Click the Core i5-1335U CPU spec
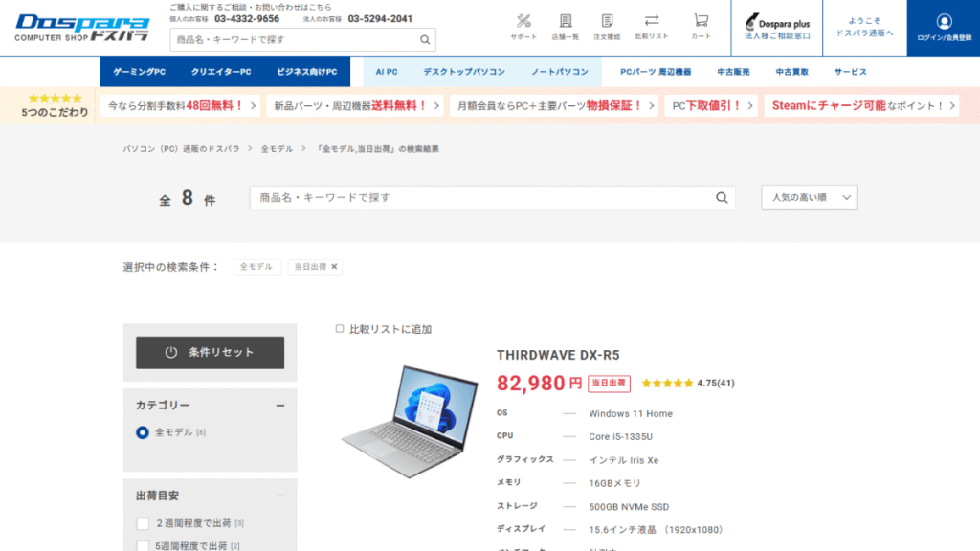Viewport: 980px width, 551px height. point(620,436)
